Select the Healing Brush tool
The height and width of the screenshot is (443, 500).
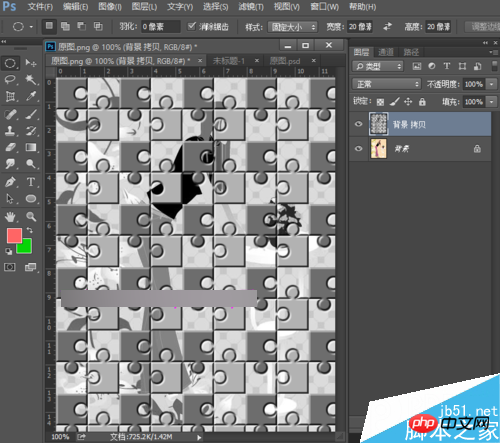[10, 114]
